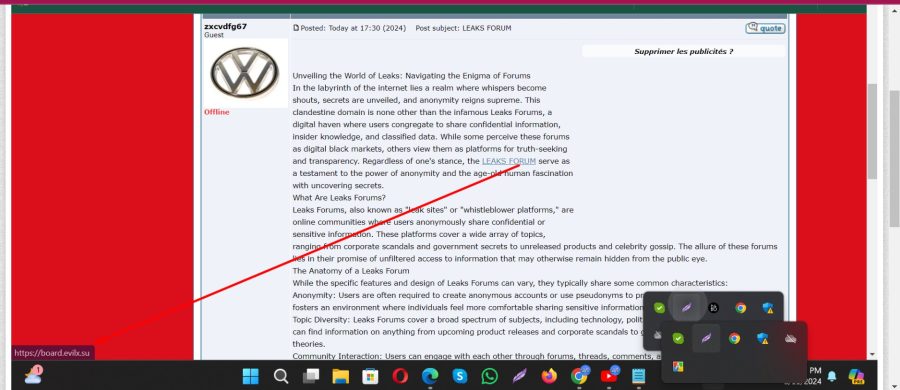The width and height of the screenshot is (900, 390).
Task: Open Task View from the taskbar
Action: click(311, 376)
